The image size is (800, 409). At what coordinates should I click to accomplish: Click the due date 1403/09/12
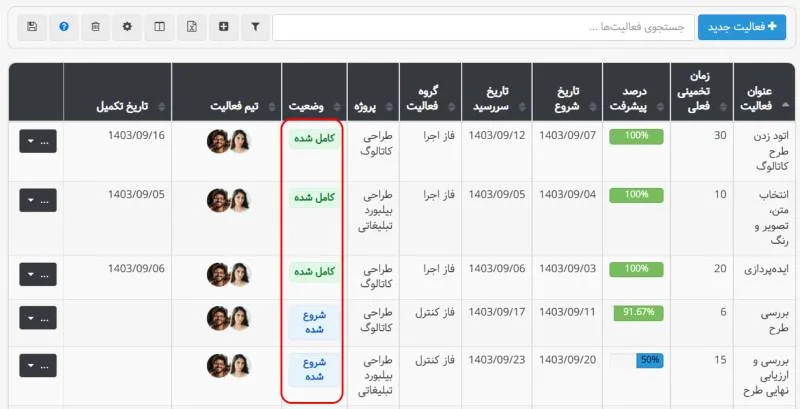(x=496, y=136)
